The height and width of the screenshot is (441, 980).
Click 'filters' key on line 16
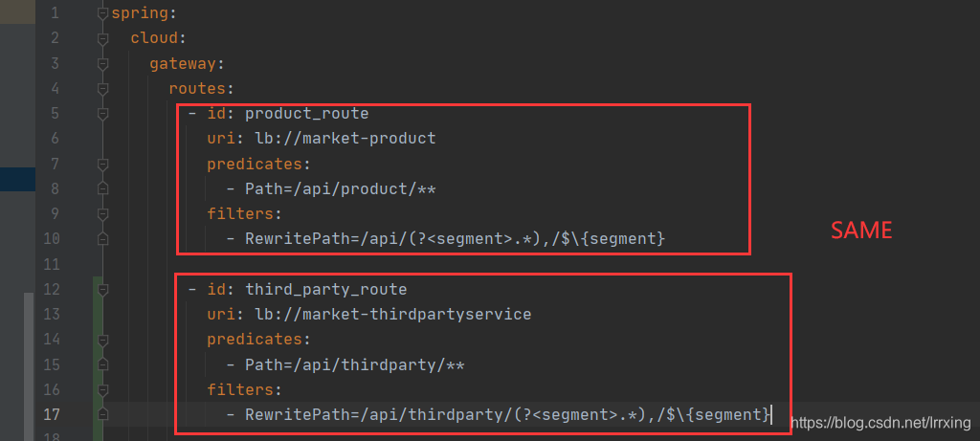(x=240, y=389)
